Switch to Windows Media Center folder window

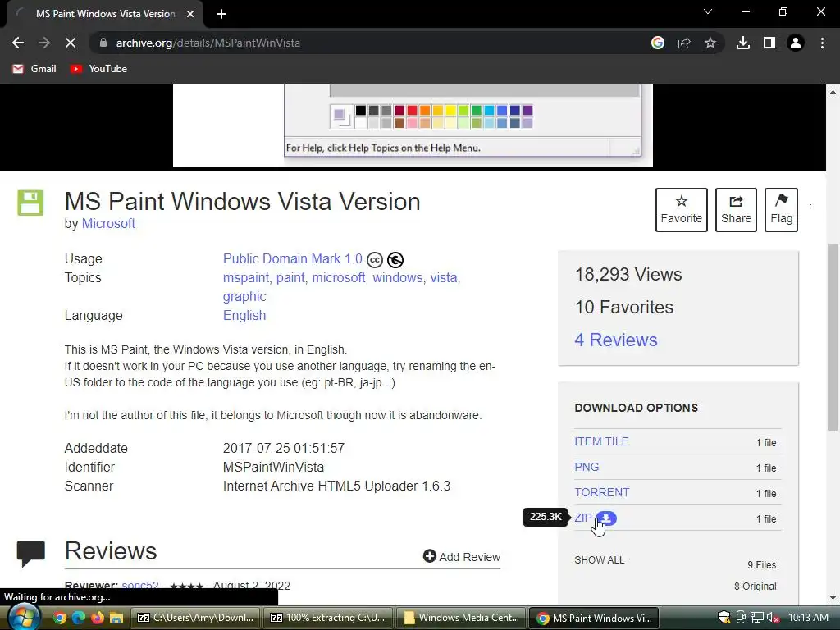461,618
